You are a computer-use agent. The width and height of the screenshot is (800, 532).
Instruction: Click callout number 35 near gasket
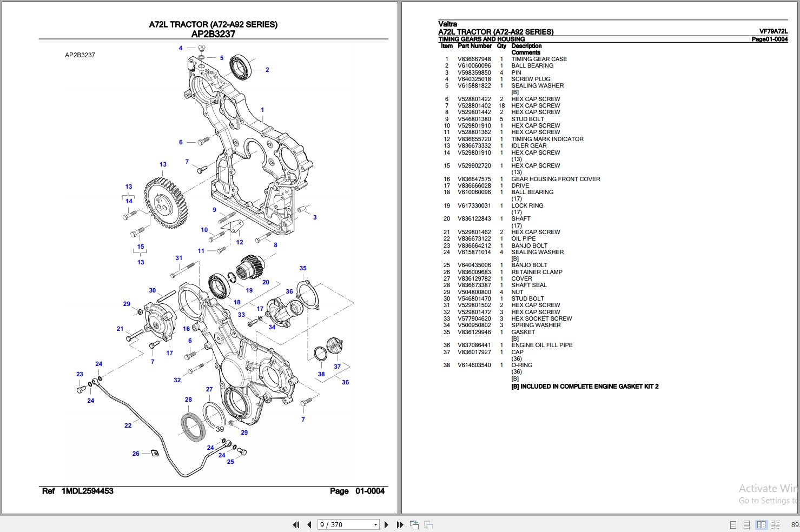(303, 268)
